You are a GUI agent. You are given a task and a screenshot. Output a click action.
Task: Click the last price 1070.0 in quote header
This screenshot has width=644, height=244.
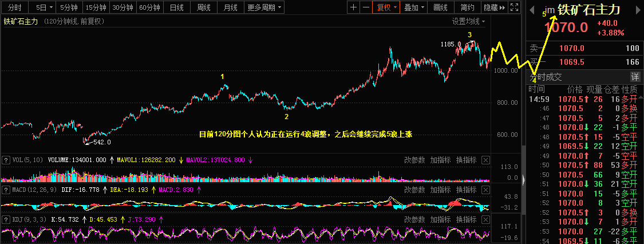[x=566, y=28]
